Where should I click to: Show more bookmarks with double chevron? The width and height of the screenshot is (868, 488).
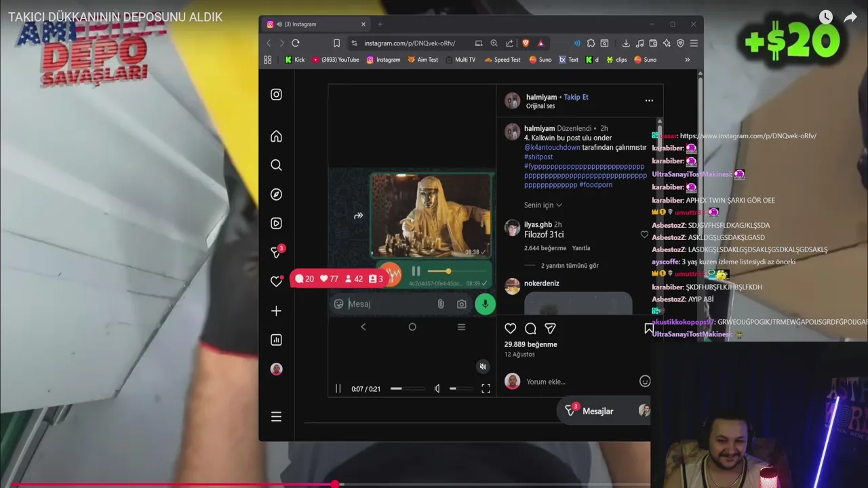(687, 60)
